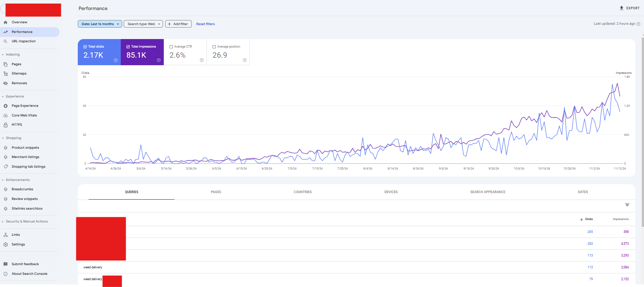This screenshot has width=644, height=287.
Task: Switch to the Queries tab
Action: coord(132,192)
